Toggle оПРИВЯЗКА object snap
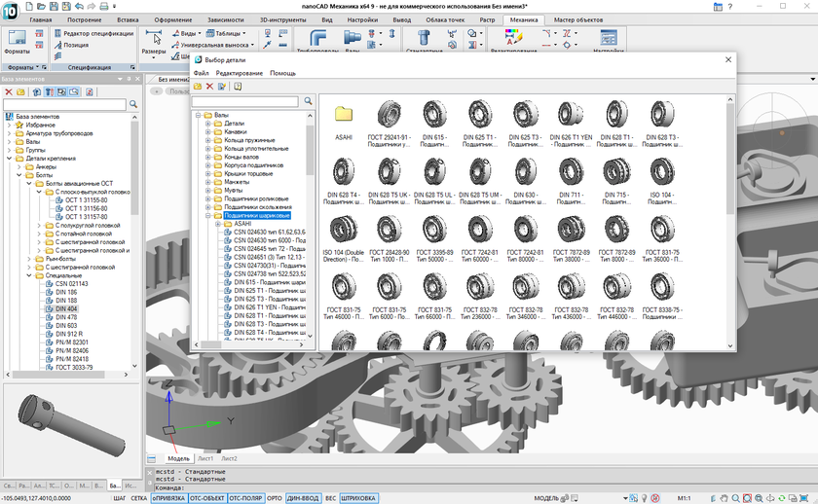 [168, 498]
